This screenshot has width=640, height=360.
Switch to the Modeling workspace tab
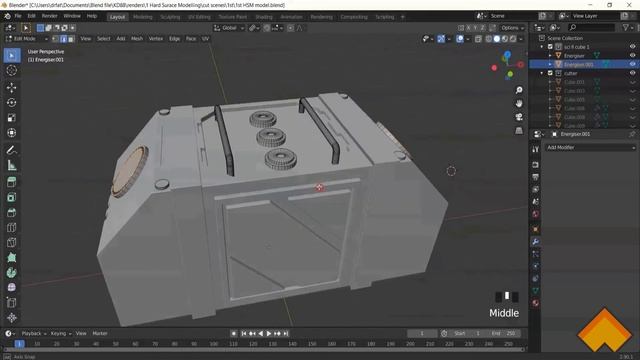142,17
